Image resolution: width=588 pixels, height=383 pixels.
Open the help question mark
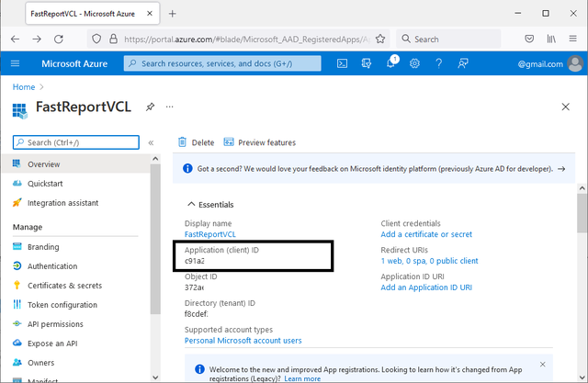coord(438,63)
